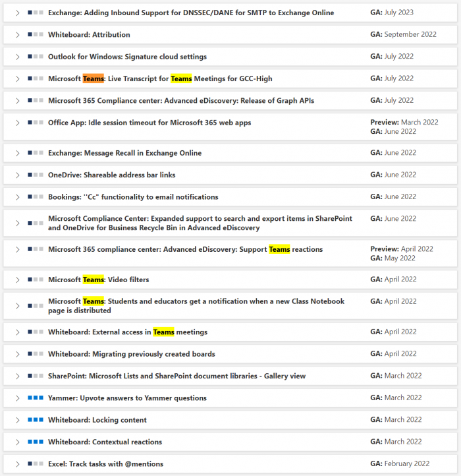Click status squares beside Bookings Cc functionality

coord(36,196)
